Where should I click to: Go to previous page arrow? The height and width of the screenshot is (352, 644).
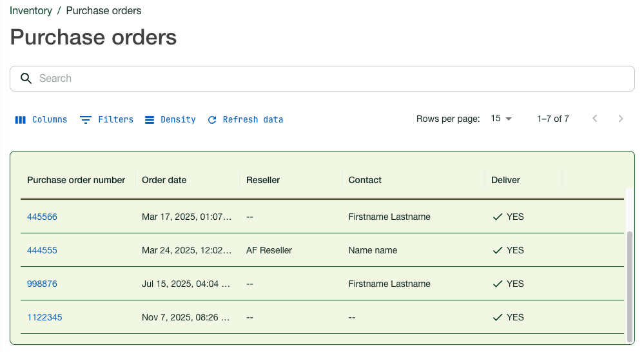[595, 119]
